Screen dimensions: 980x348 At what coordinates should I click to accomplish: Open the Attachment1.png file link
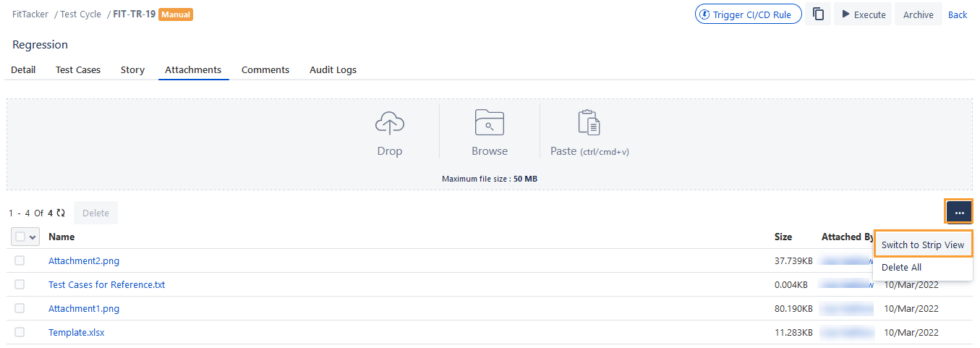(84, 308)
